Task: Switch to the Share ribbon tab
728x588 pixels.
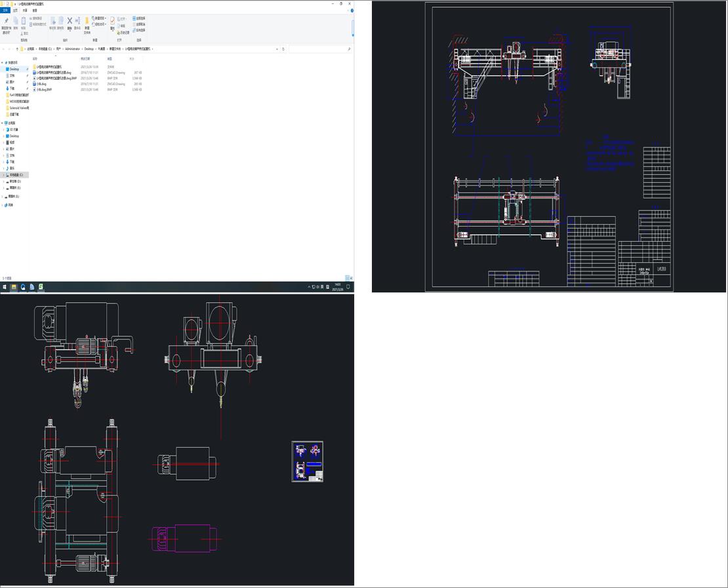Action: (25, 10)
